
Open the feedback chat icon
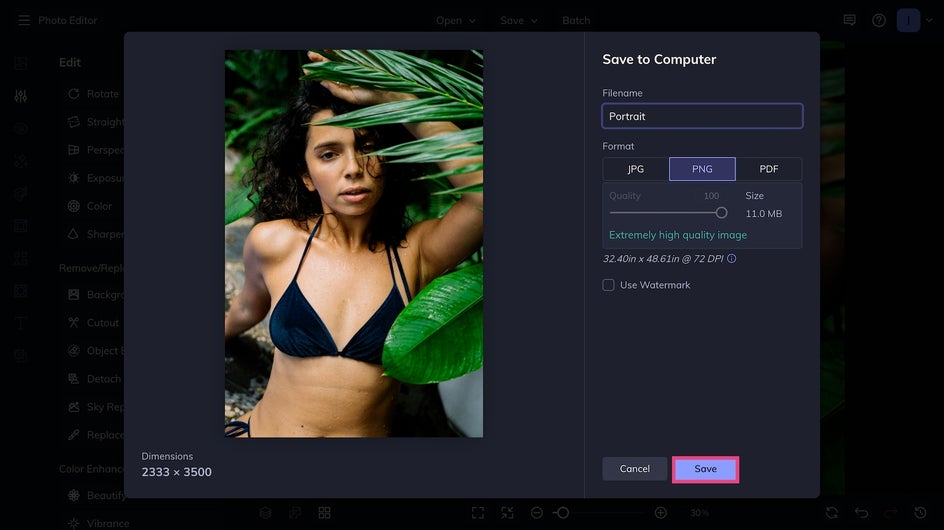pyautogui.click(x=849, y=20)
